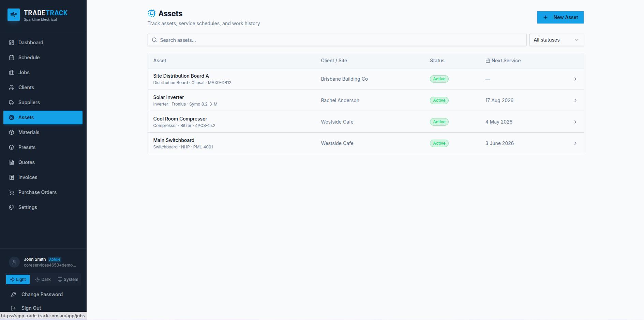
Task: Click the Status column header
Action: pos(437,61)
